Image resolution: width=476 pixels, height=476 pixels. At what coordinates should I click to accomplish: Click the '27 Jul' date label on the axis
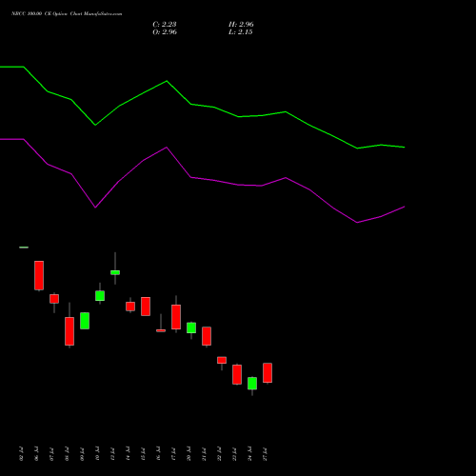coord(265,454)
